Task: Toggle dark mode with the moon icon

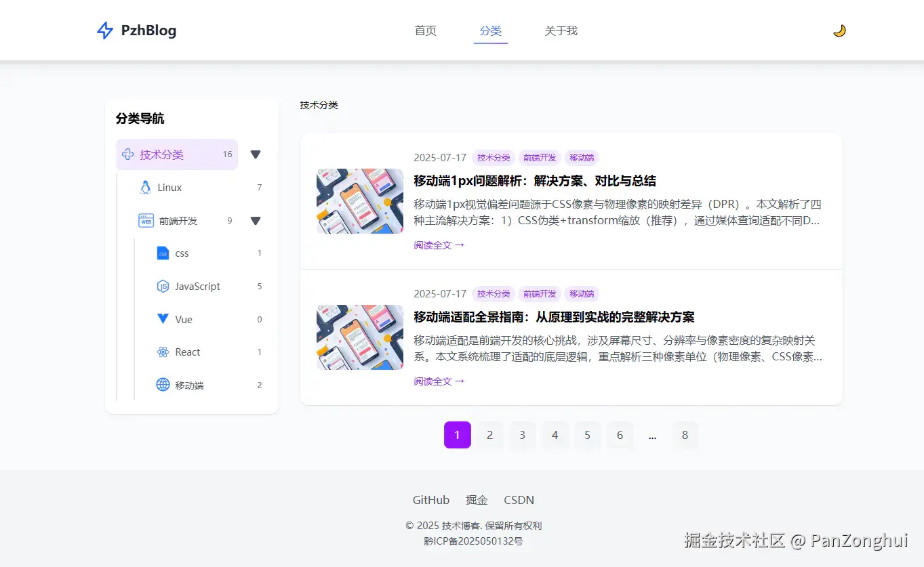Action: [x=839, y=30]
